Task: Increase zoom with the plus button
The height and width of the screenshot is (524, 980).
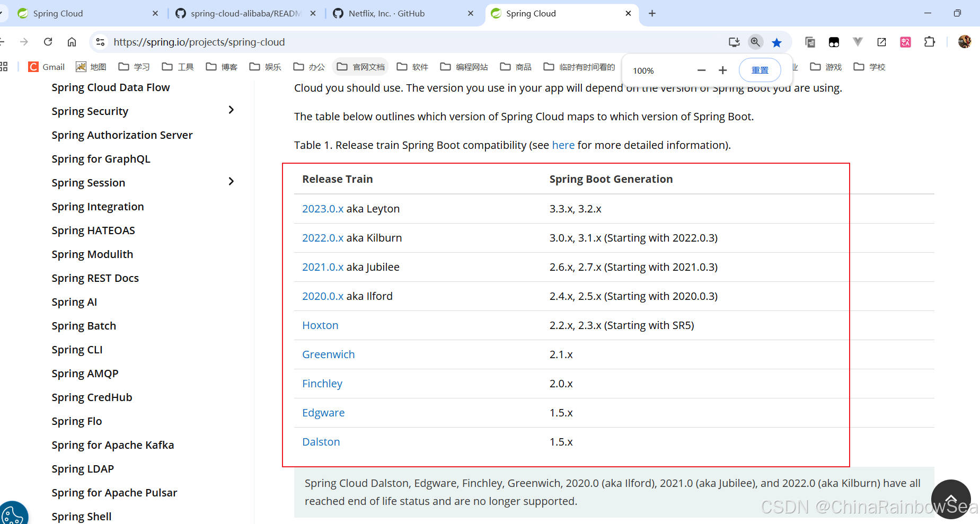Action: [x=723, y=70]
